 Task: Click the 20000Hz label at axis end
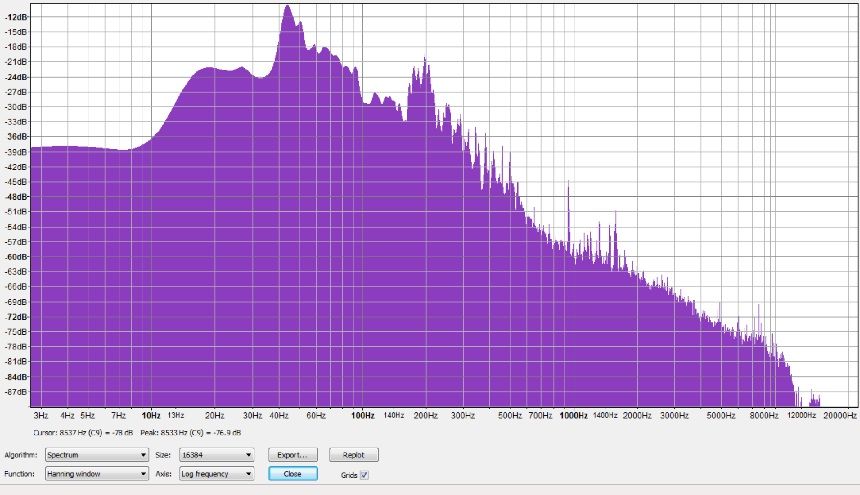838,414
